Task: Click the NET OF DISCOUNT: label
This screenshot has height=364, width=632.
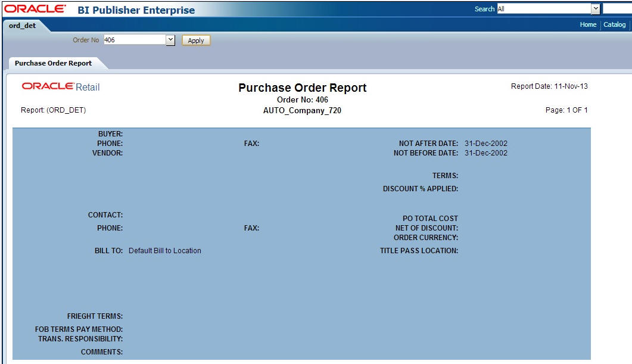Action: coord(426,228)
